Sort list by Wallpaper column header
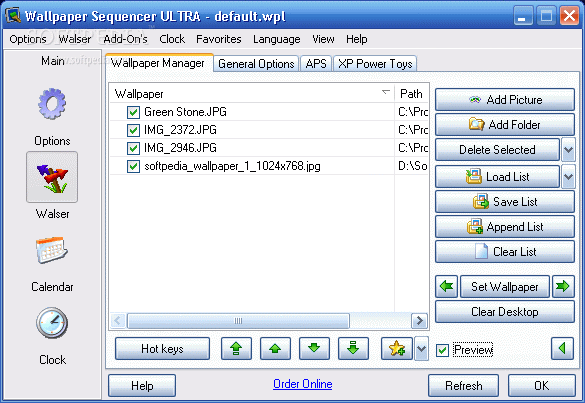The height and width of the screenshot is (403, 585). tap(251, 93)
